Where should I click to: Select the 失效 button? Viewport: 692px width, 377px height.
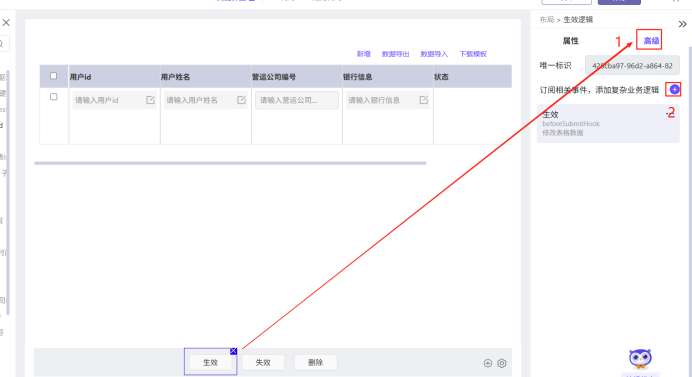[x=263, y=362]
